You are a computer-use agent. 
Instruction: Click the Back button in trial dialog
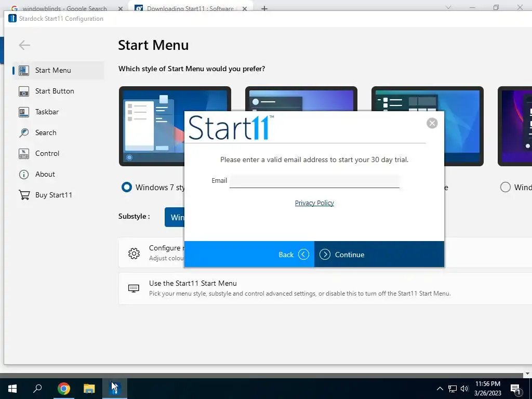249,255
